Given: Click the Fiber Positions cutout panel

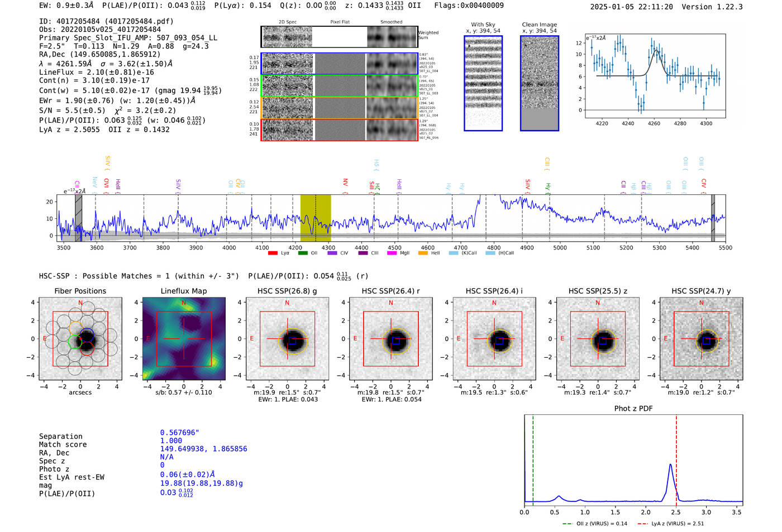Looking at the screenshot, I should pos(80,339).
